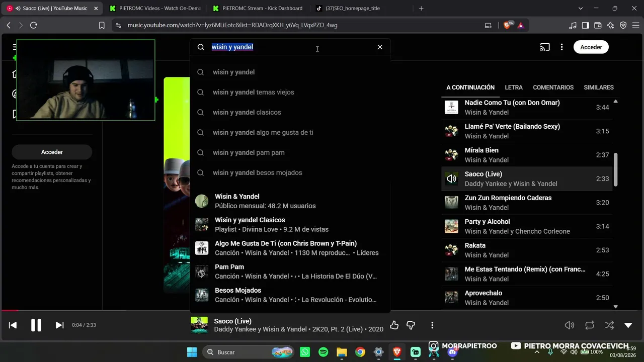The height and width of the screenshot is (362, 644).
Task: Open 'Wisin y yandel Clasicos' playlist result
Action: [x=290, y=225]
